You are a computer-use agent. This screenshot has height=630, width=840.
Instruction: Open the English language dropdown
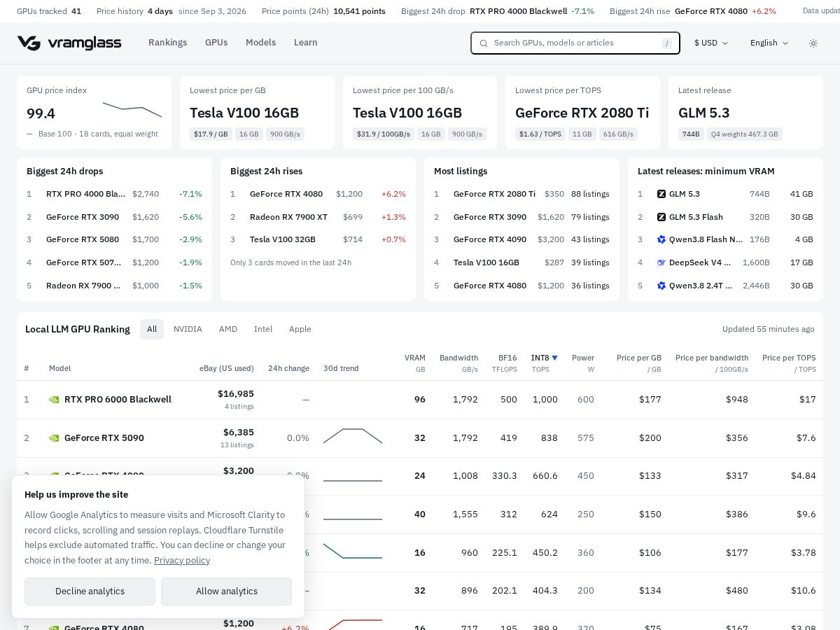pos(769,43)
